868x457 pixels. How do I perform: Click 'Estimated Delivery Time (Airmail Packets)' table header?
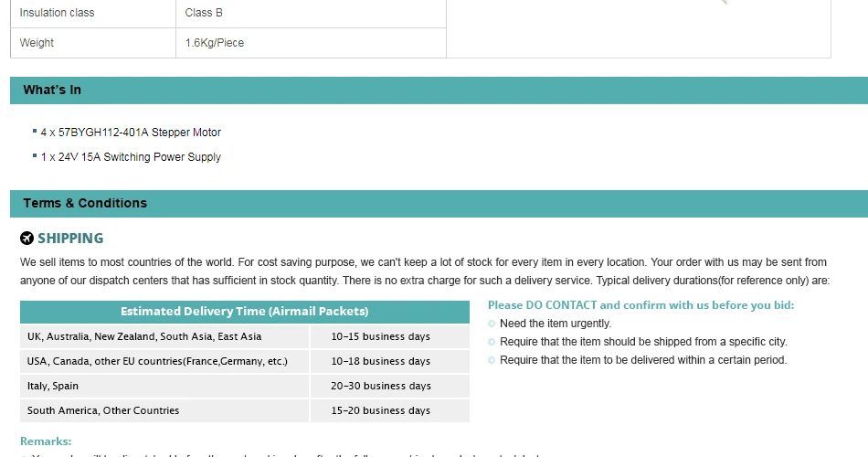(245, 312)
